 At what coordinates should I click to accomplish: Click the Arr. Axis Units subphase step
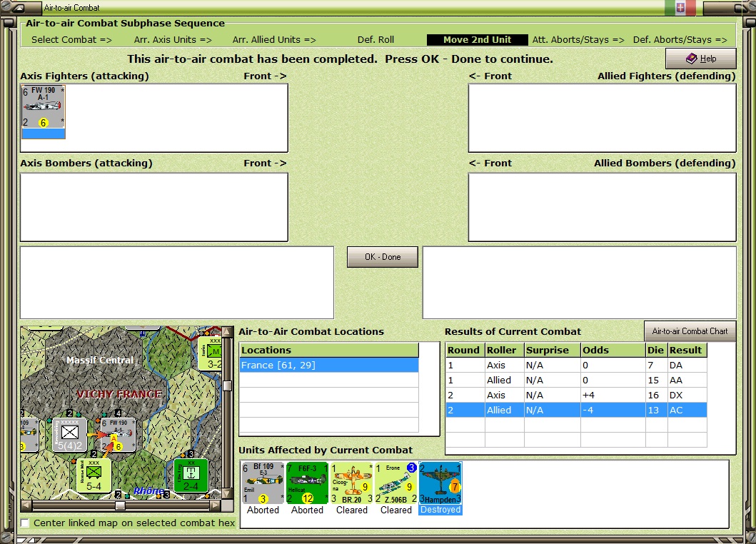(x=173, y=39)
